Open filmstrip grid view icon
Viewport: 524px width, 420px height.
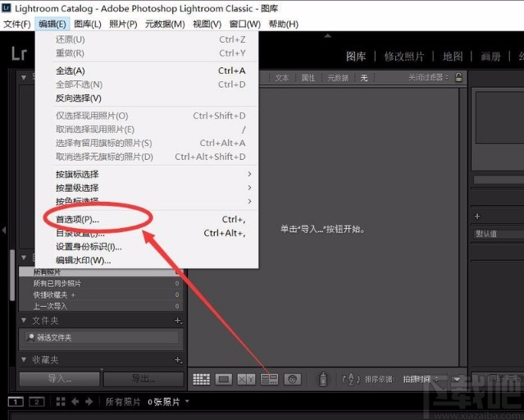[61, 402]
